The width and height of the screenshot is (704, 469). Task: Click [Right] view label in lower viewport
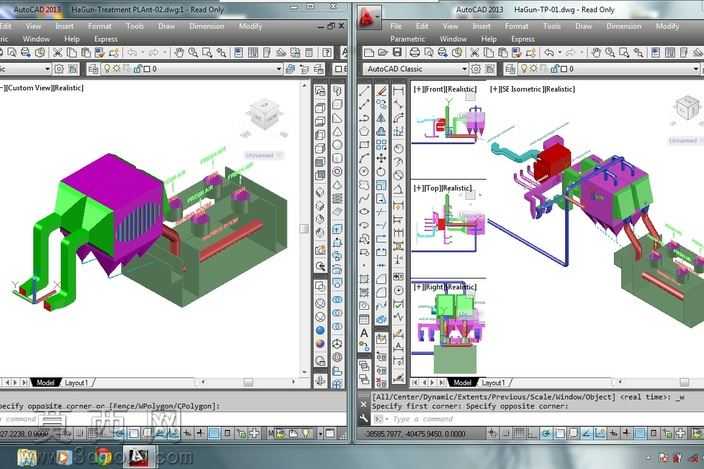click(x=433, y=287)
